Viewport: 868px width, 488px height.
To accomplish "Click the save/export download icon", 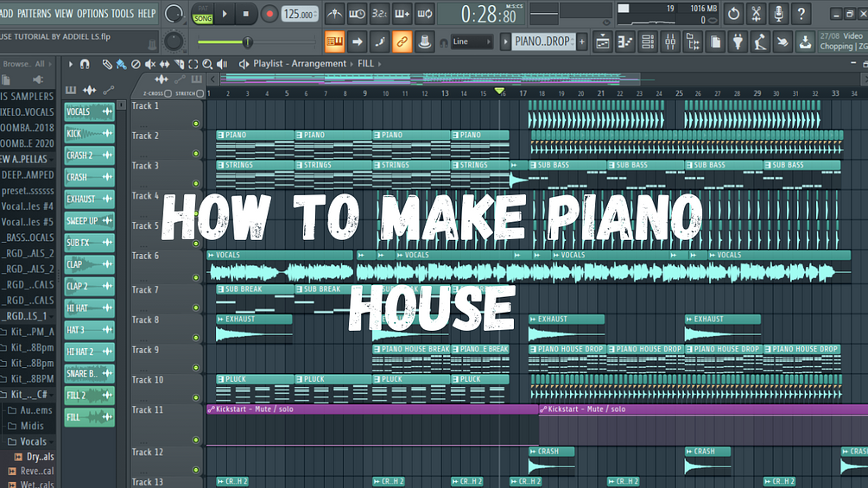I will coord(805,41).
